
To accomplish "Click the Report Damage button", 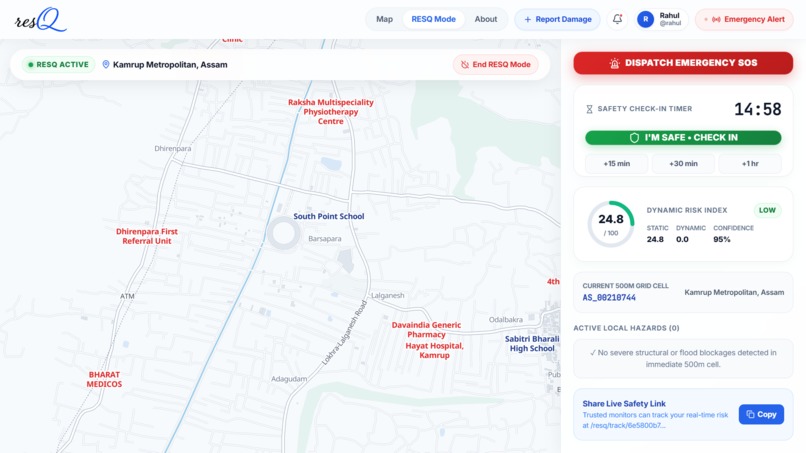I will point(557,20).
